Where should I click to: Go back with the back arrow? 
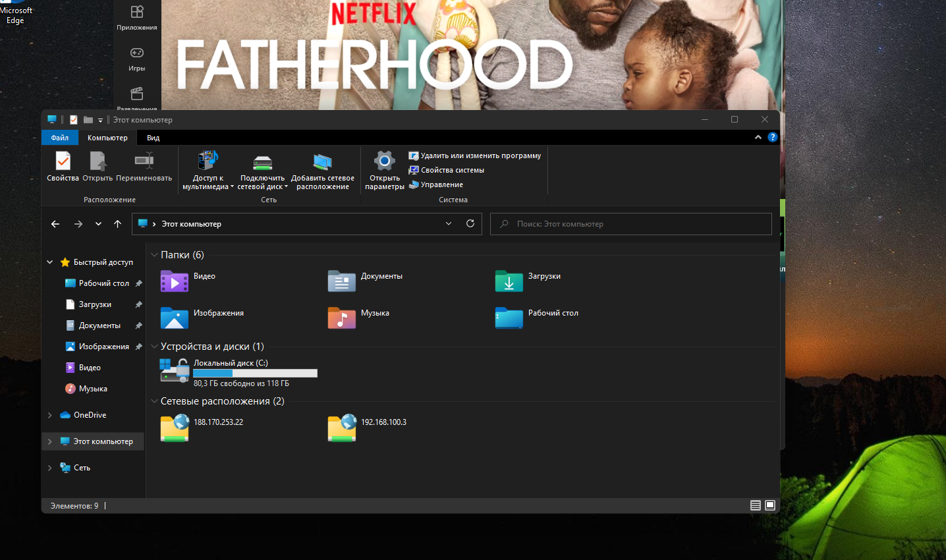(55, 224)
